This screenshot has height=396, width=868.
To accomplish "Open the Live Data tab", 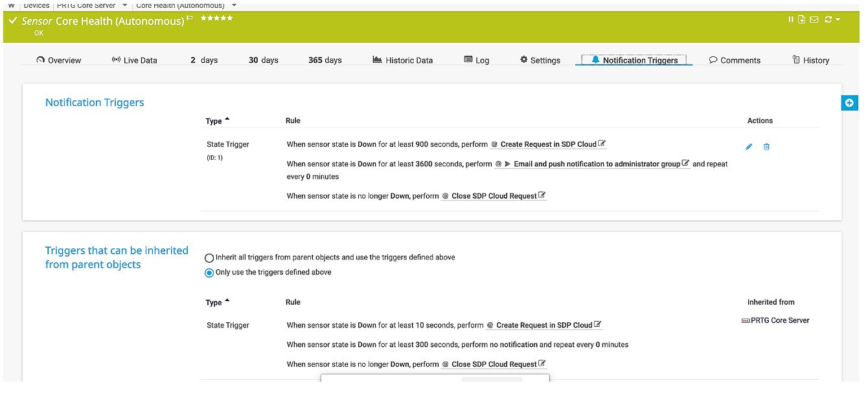I will pos(134,60).
